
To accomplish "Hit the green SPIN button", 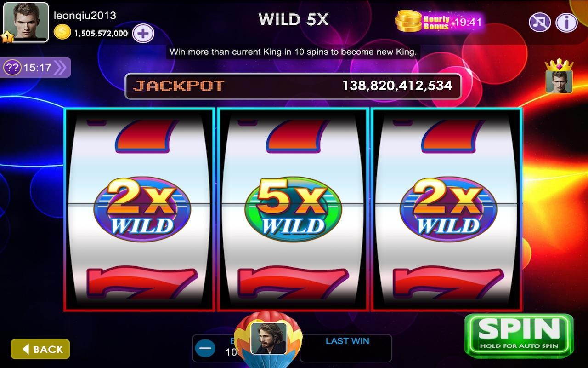I will [519, 335].
